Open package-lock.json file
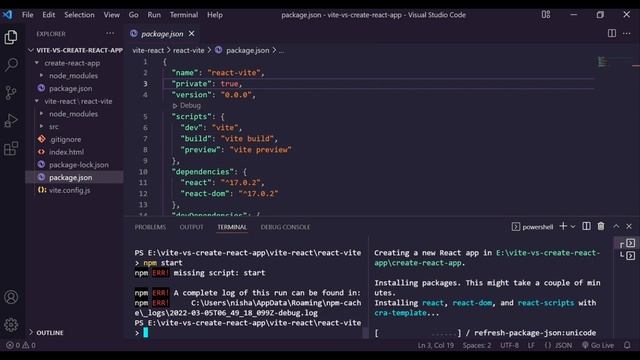This screenshot has width=640, height=360. pos(79,165)
